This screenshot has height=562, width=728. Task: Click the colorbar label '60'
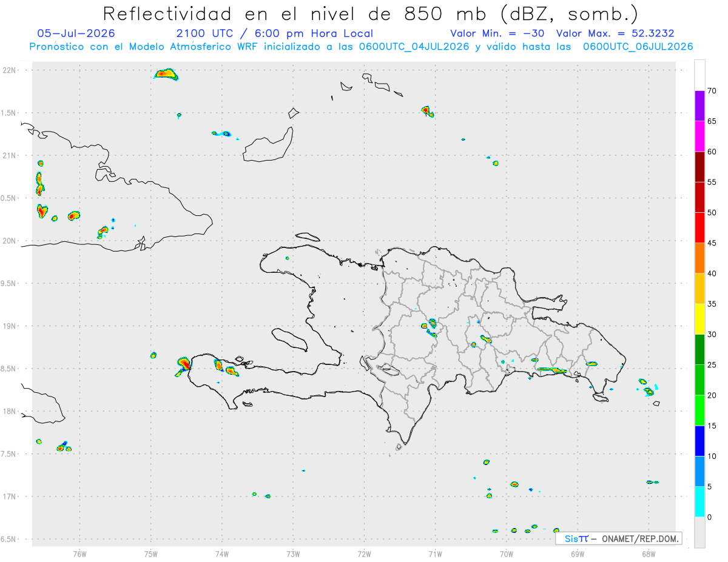712,152
